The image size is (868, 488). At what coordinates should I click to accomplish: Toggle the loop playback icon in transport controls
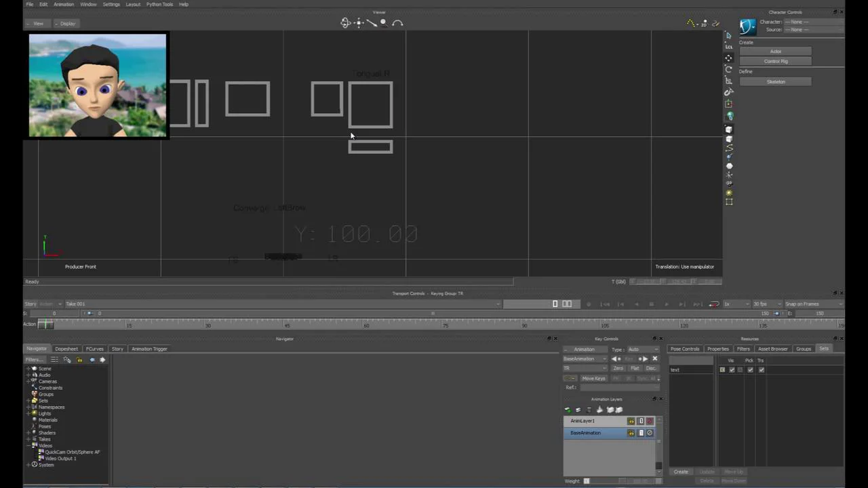coord(713,304)
